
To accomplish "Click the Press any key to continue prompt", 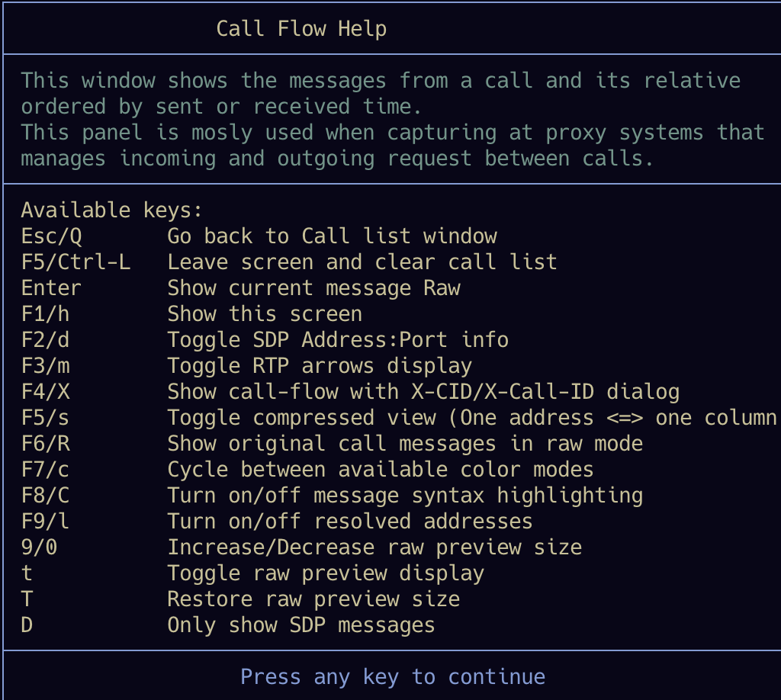I will [x=393, y=676].
